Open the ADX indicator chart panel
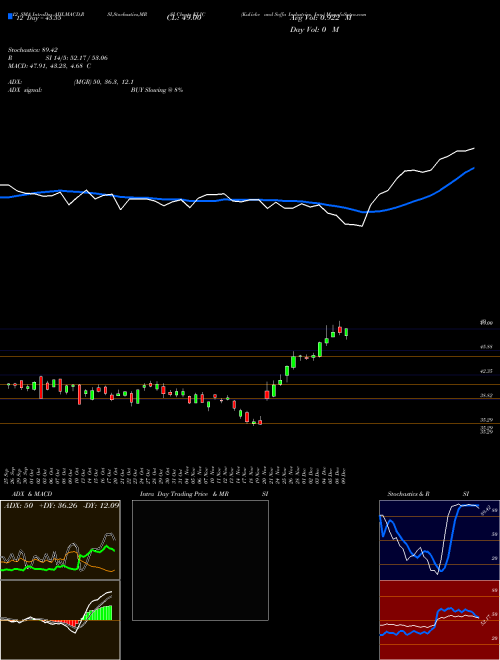This screenshot has height=660, width=500. (60, 540)
